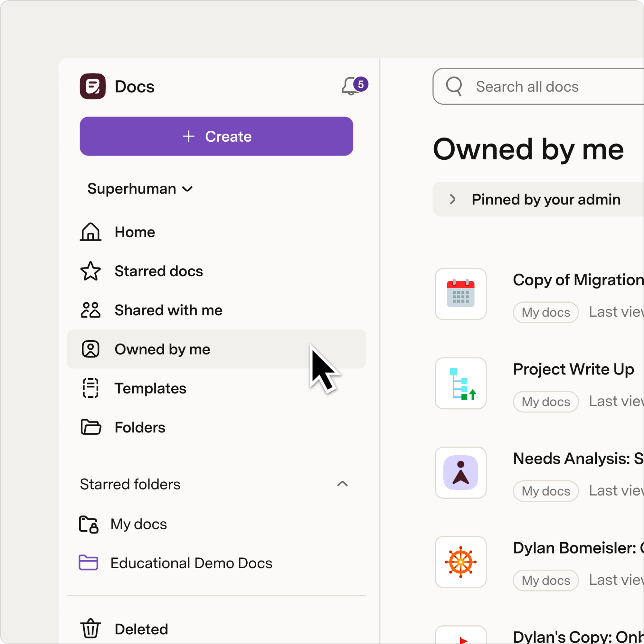Open Starred docs in the sidebar
The height and width of the screenshot is (644, 644).
217,271
